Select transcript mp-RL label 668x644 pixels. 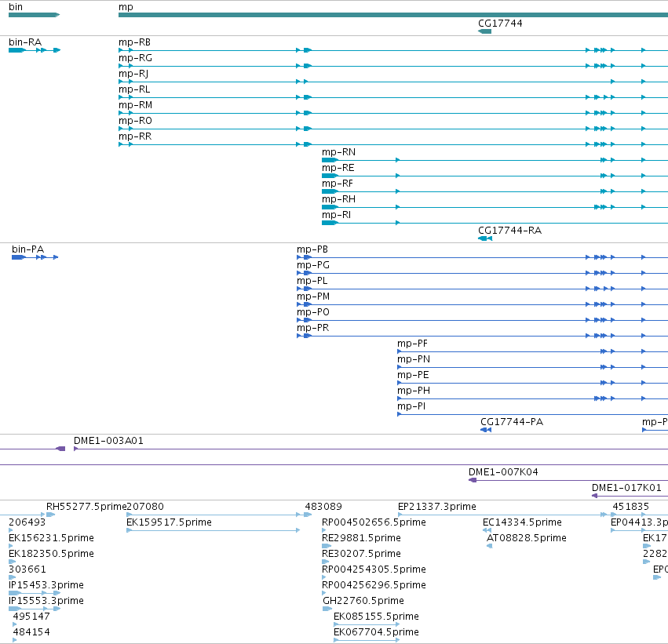pyautogui.click(x=134, y=89)
